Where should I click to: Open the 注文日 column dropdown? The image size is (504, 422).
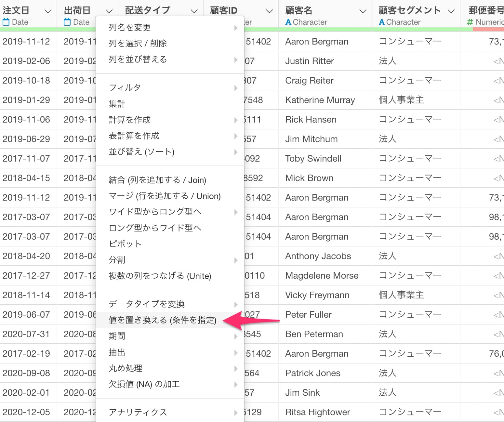tap(48, 11)
